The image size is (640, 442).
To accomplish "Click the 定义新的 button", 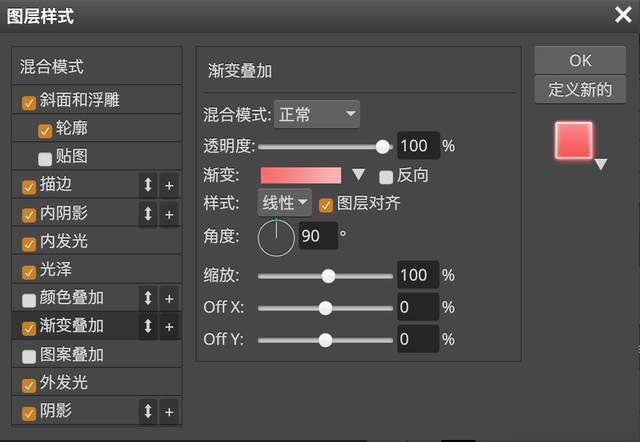I will pos(580,89).
